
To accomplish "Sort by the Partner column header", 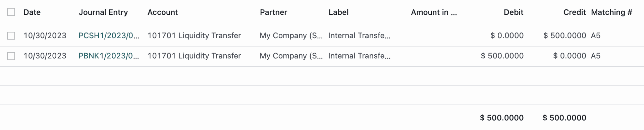I will coord(273,12).
